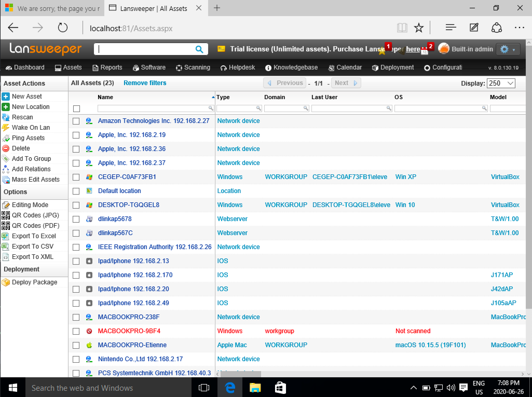The image size is (532, 397).
Task: Click the QR Codes (PDF) icon
Action: point(6,226)
